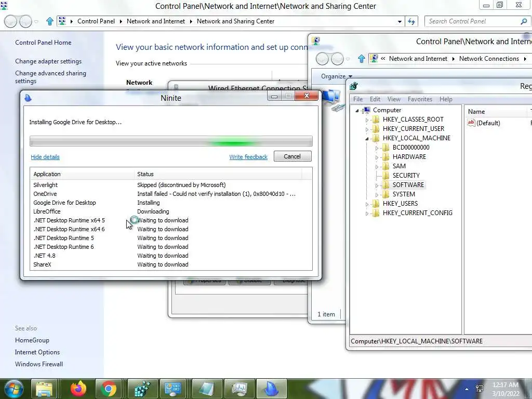Click taskbar clock showing 12:17 AM
Image resolution: width=532 pixels, height=399 pixels.
pyautogui.click(x=506, y=389)
